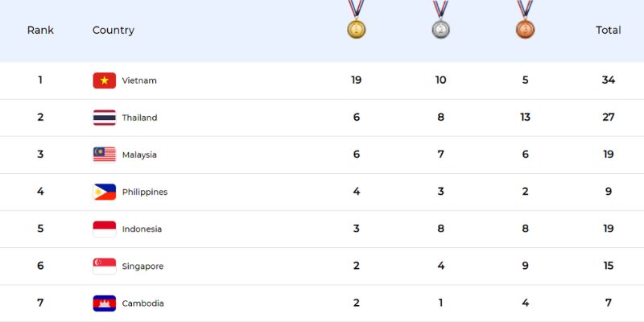The height and width of the screenshot is (322, 644).
Task: Click the Philippines flag icon
Action: coord(105,192)
